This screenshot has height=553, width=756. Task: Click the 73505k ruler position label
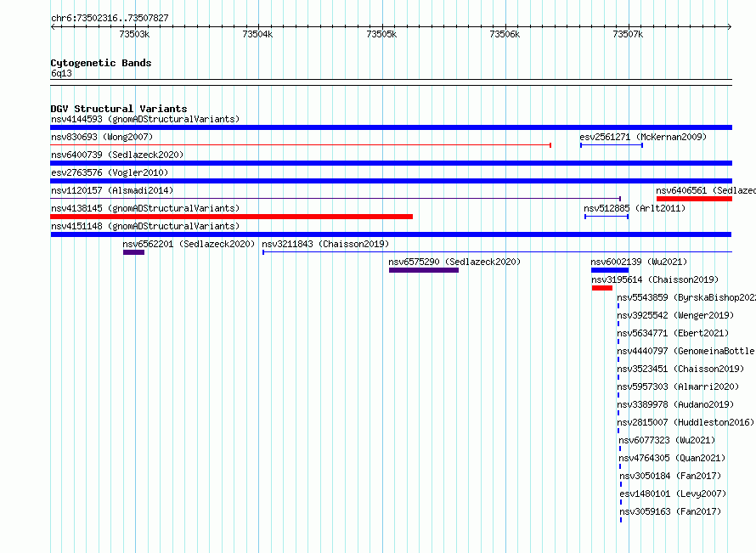point(381,34)
